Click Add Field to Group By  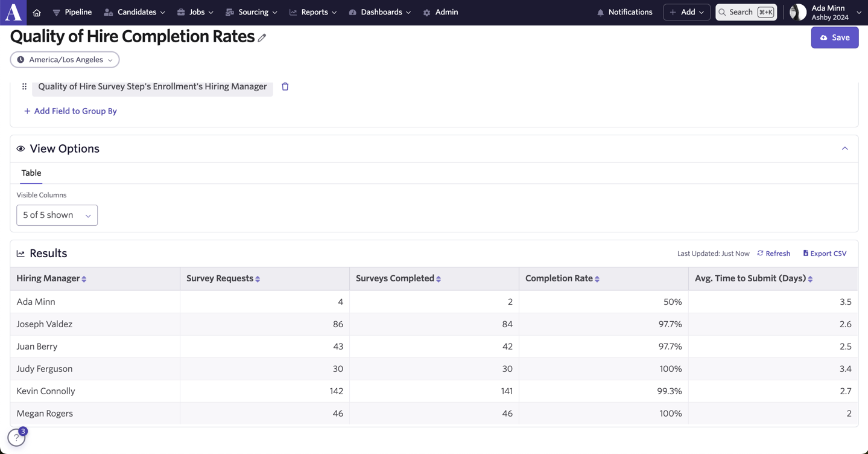(x=71, y=111)
